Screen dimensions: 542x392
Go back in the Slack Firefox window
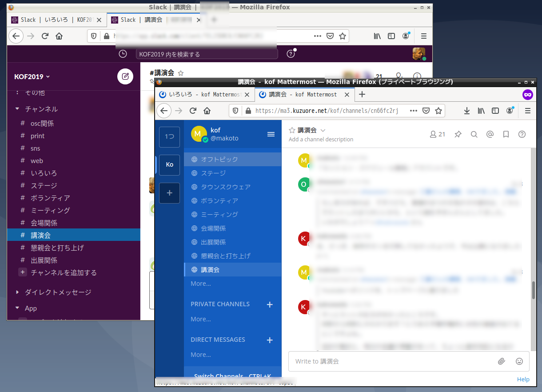coord(16,36)
